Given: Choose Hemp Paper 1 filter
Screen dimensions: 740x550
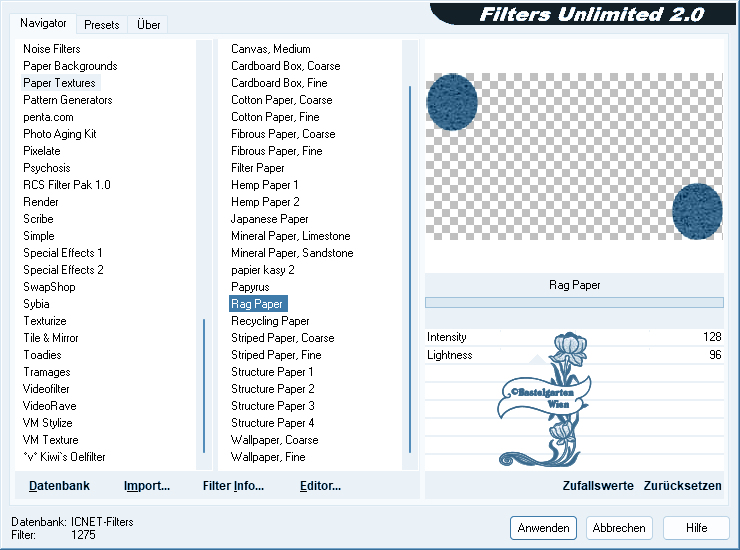Looking at the screenshot, I should pyautogui.click(x=265, y=185).
